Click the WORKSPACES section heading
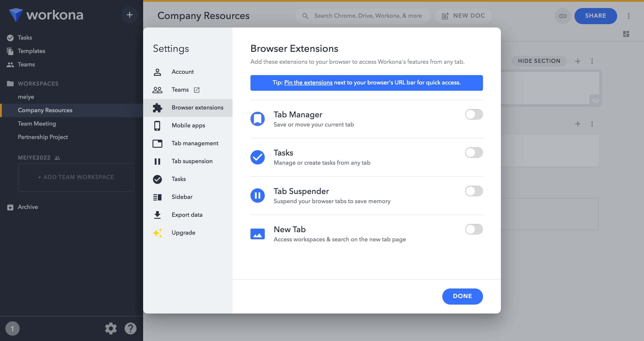The height and width of the screenshot is (341, 644). tap(38, 84)
